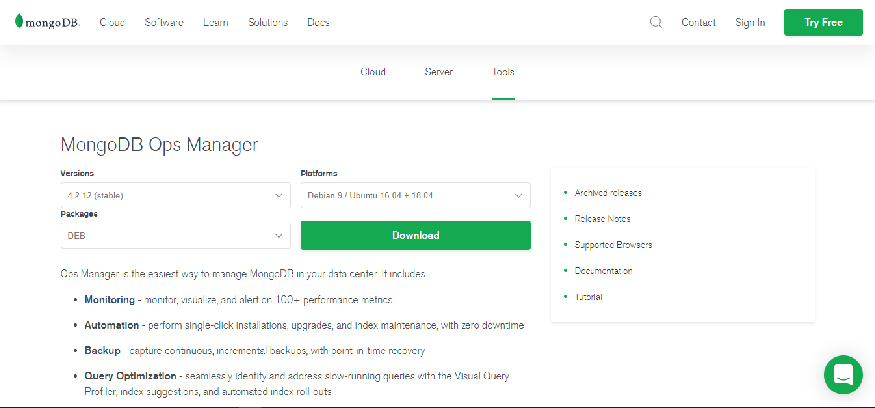Open the chat widget bubble
The height and width of the screenshot is (408, 875).
pyautogui.click(x=843, y=375)
